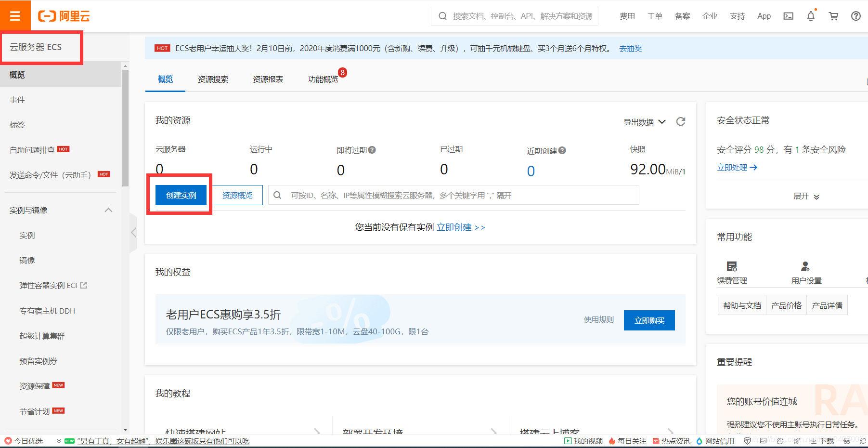Collapse the 实例与镜像 sidebar section
The height and width of the screenshot is (448, 868).
click(109, 210)
